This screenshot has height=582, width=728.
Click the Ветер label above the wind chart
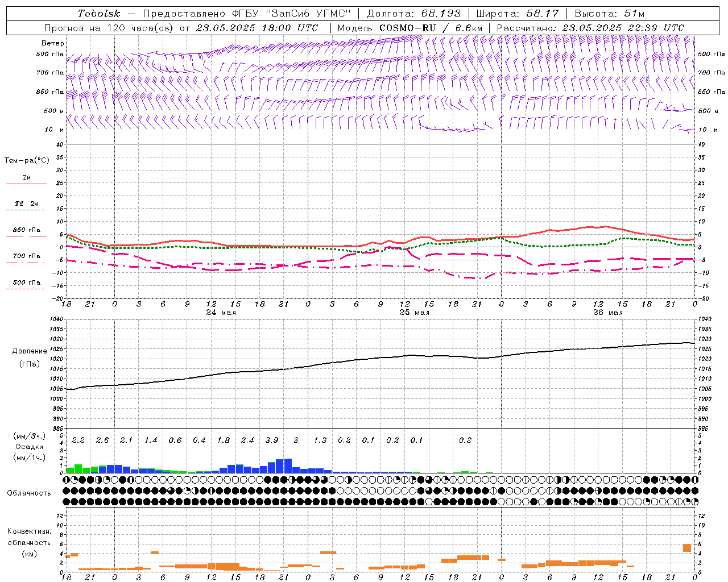pyautogui.click(x=53, y=43)
